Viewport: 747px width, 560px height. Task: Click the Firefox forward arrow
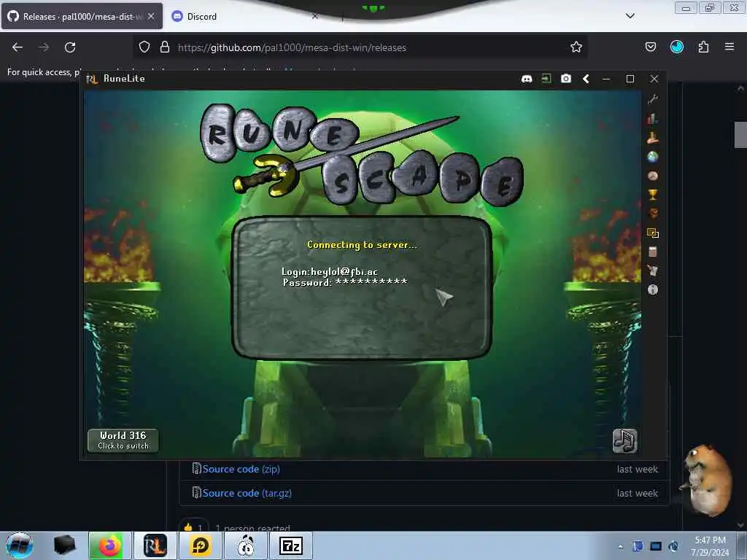click(44, 47)
